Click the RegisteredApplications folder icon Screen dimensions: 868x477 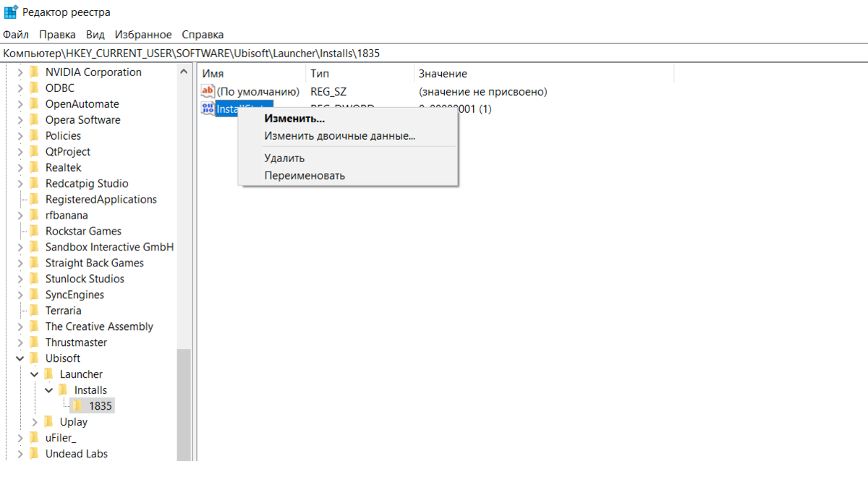pos(35,199)
